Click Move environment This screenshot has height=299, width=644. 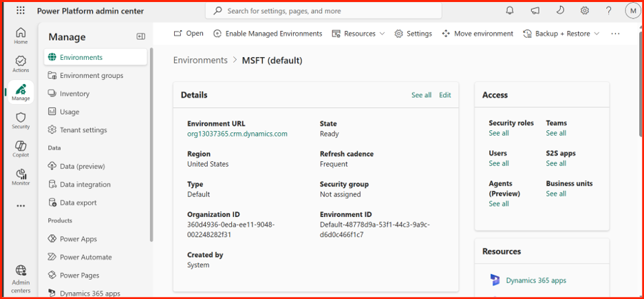click(x=477, y=33)
